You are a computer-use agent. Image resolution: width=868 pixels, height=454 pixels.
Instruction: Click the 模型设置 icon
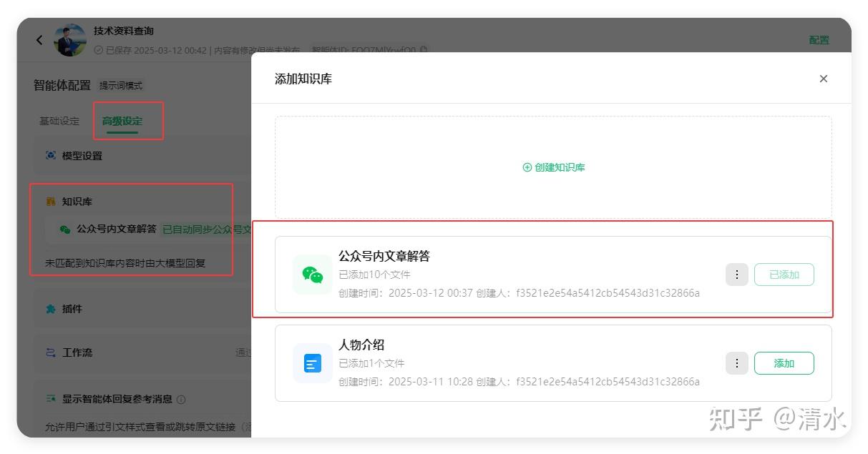[x=51, y=155]
